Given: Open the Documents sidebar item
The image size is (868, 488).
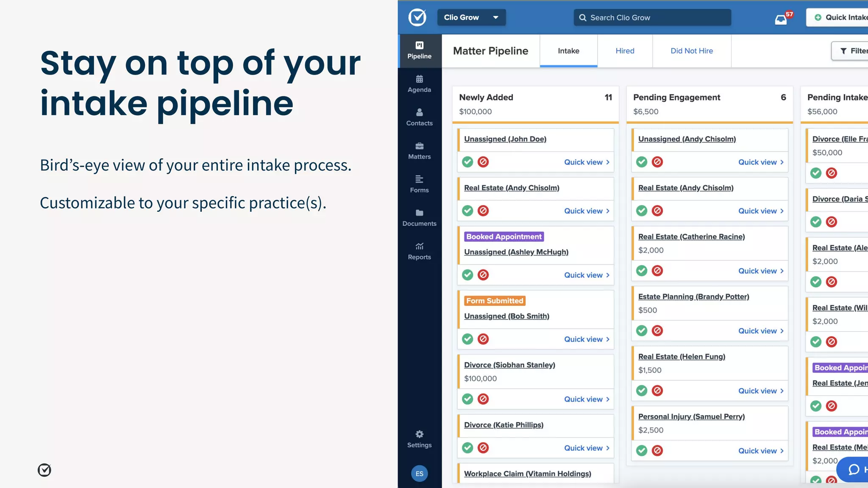Looking at the screenshot, I should pyautogui.click(x=420, y=218).
